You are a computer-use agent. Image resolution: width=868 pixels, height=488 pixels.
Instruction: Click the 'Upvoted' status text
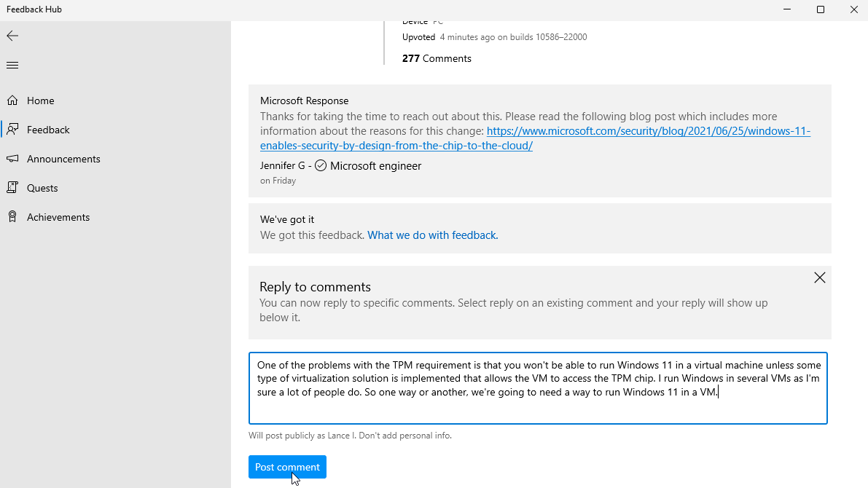click(418, 37)
